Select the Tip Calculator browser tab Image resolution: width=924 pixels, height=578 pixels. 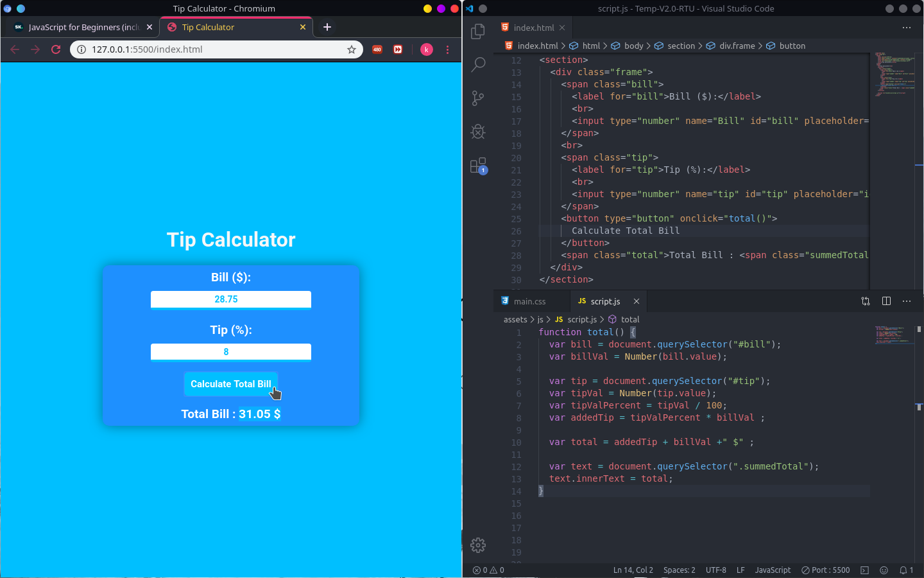point(235,27)
